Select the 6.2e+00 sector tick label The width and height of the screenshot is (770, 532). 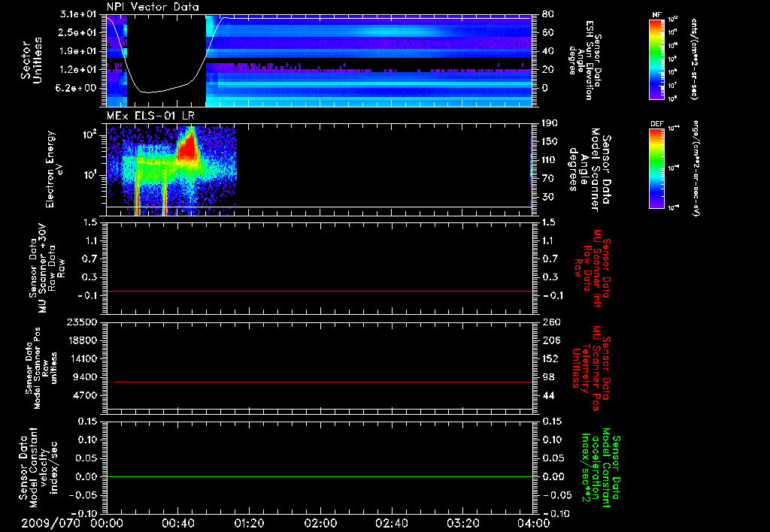77,89
